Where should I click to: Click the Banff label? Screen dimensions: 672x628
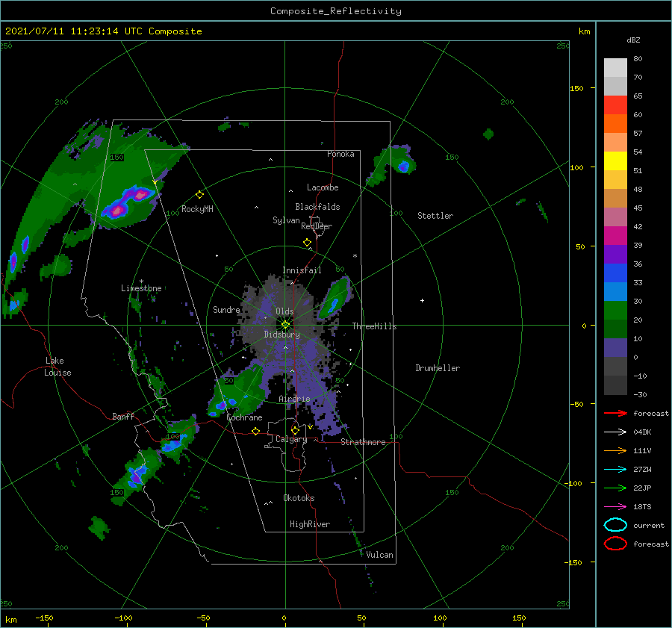[123, 416]
